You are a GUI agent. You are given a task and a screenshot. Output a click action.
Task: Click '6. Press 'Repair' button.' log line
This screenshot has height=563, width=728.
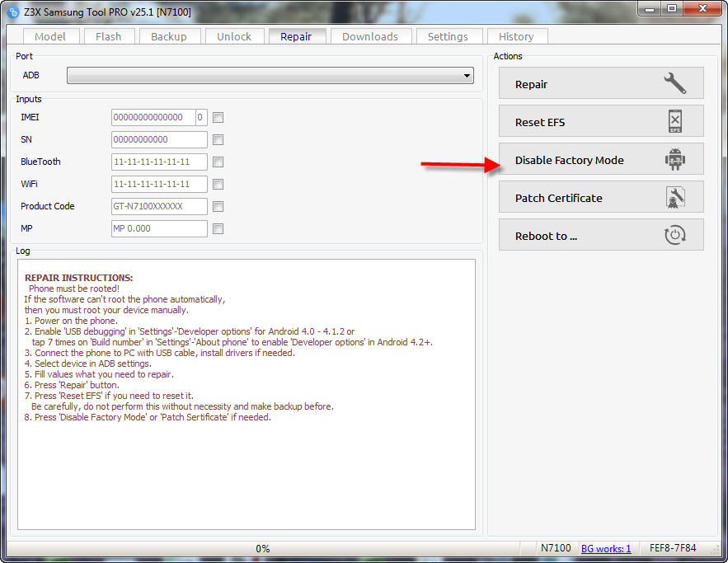(72, 385)
